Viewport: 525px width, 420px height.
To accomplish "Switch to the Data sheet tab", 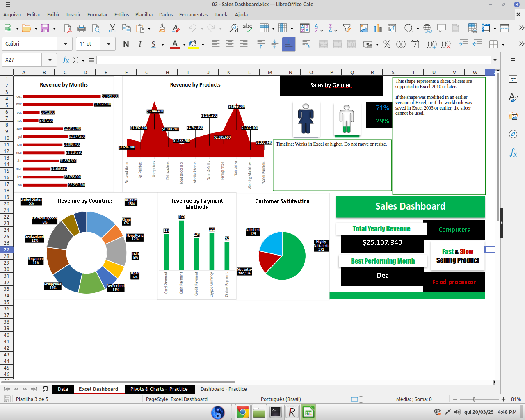I will (x=63, y=389).
